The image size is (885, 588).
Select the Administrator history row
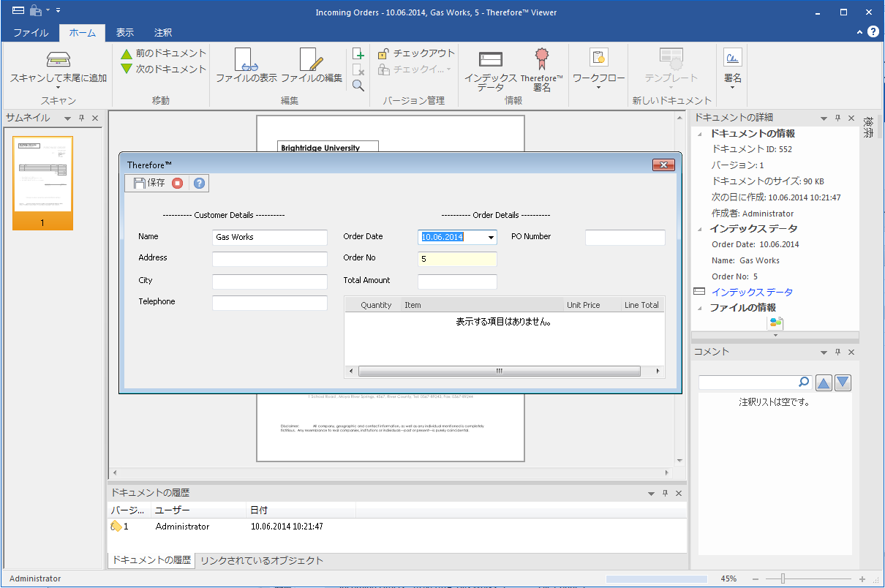pos(397,527)
